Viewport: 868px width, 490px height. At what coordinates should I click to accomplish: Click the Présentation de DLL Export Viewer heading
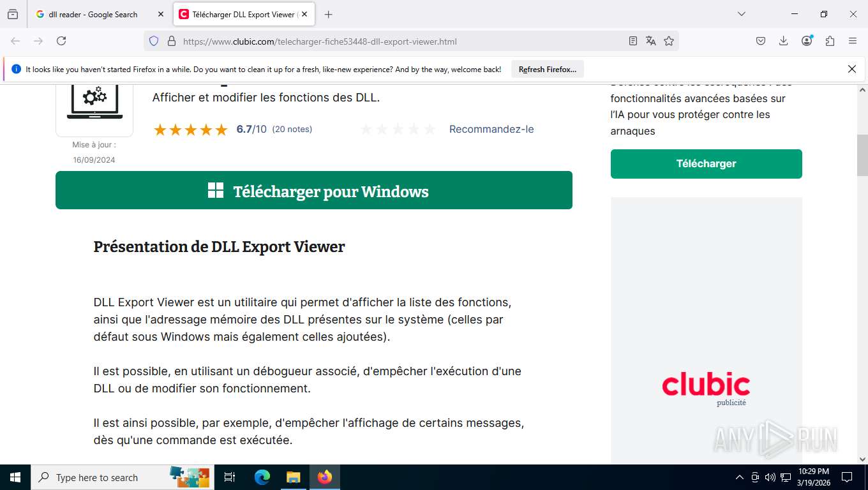pyautogui.click(x=219, y=247)
